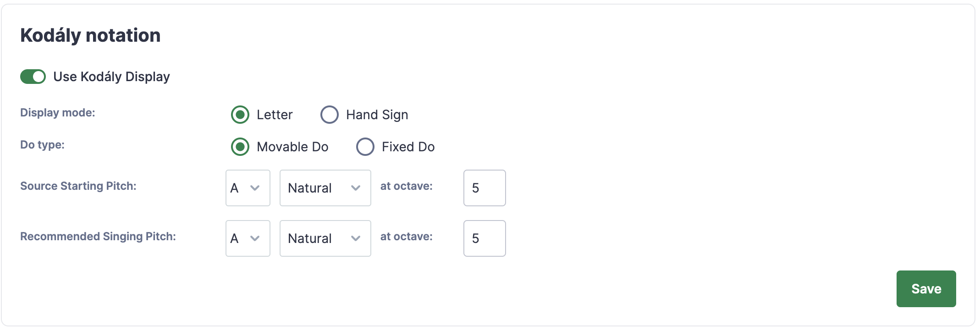Select the Letter display mode
The height and width of the screenshot is (331, 980).
coord(240,115)
